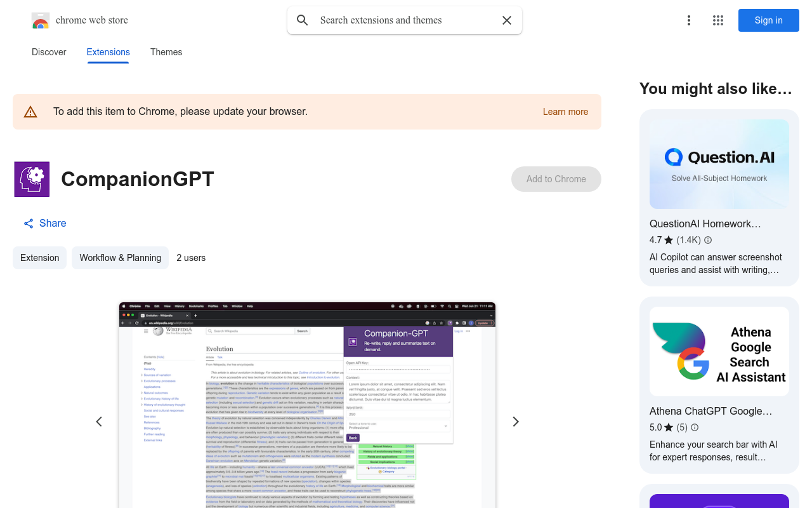Click the QuestionAI star rating icon
Viewport: 812px width, 508px height.
(x=669, y=240)
